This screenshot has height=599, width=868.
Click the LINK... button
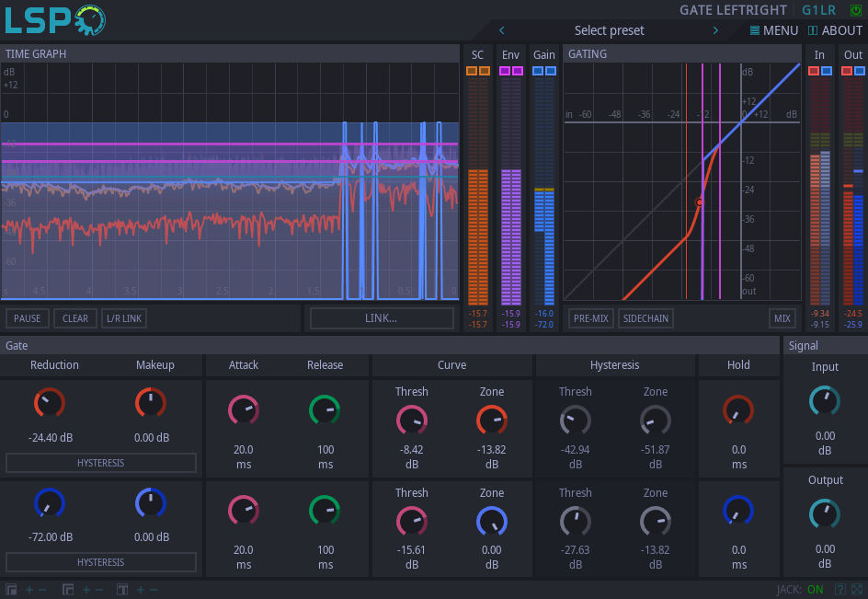(x=382, y=318)
